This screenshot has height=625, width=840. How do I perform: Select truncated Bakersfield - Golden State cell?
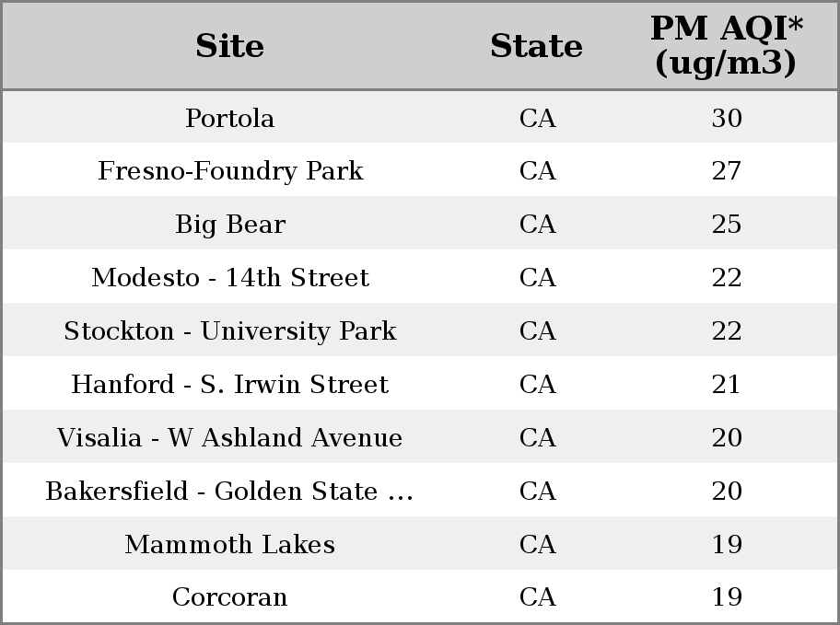pos(230,492)
